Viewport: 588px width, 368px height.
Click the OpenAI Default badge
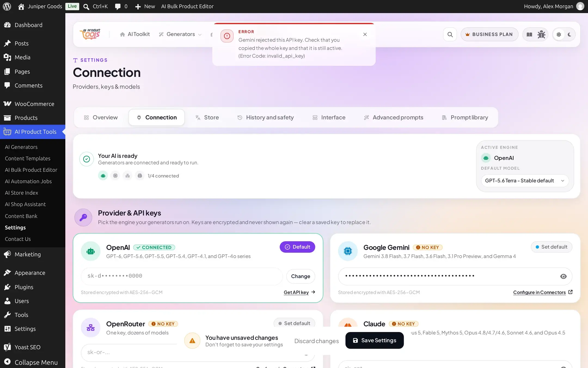click(297, 247)
